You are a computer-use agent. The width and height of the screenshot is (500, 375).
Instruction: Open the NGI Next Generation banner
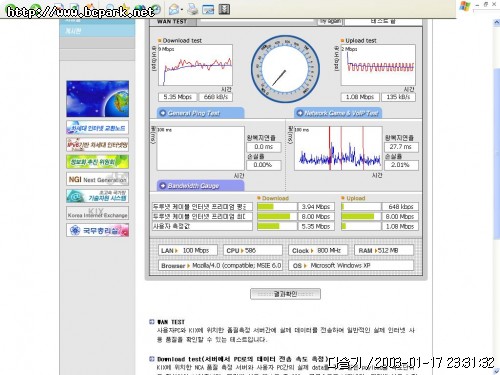tap(97, 179)
